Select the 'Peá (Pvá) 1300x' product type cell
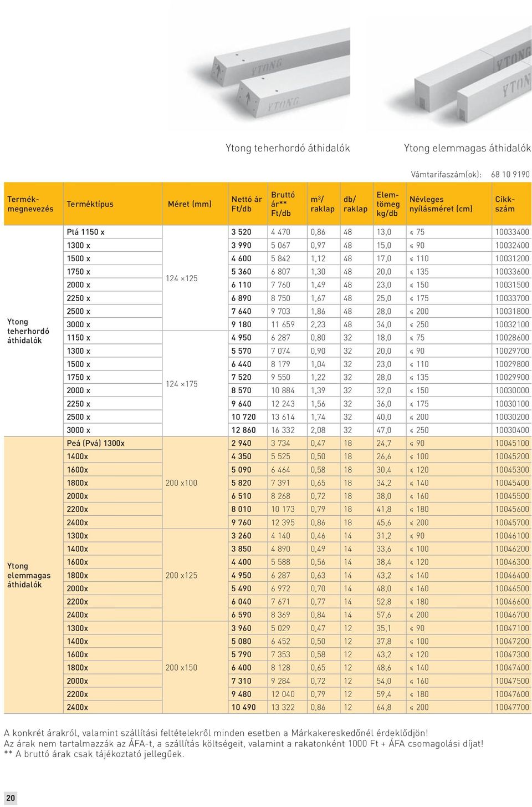Image resolution: width=532 pixels, height=807 pixels. pos(95,443)
